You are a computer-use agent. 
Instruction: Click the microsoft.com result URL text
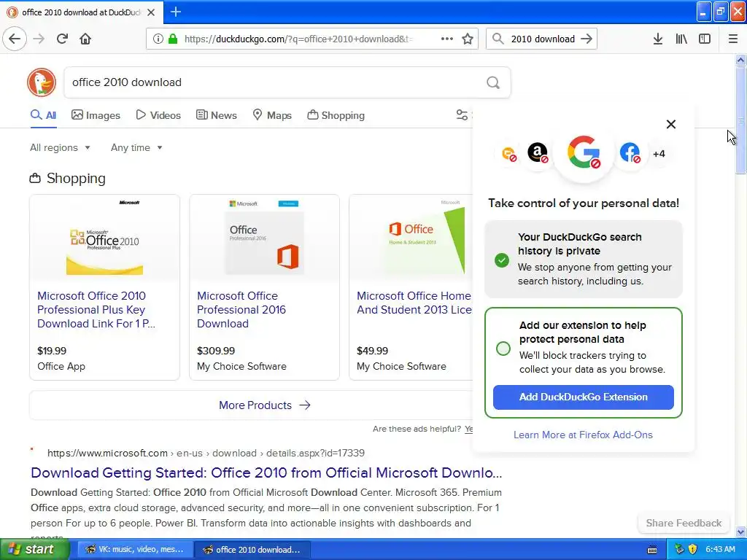pyautogui.click(x=206, y=453)
